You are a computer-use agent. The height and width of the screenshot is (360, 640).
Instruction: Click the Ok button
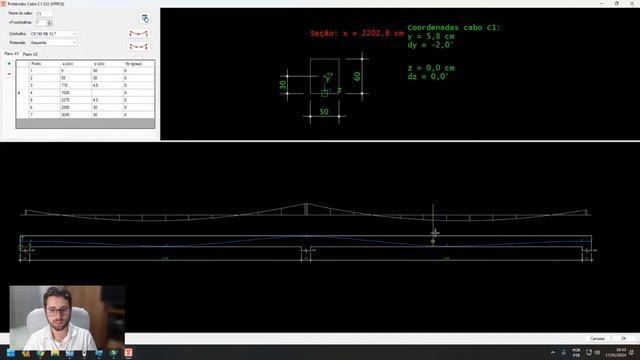point(623,339)
